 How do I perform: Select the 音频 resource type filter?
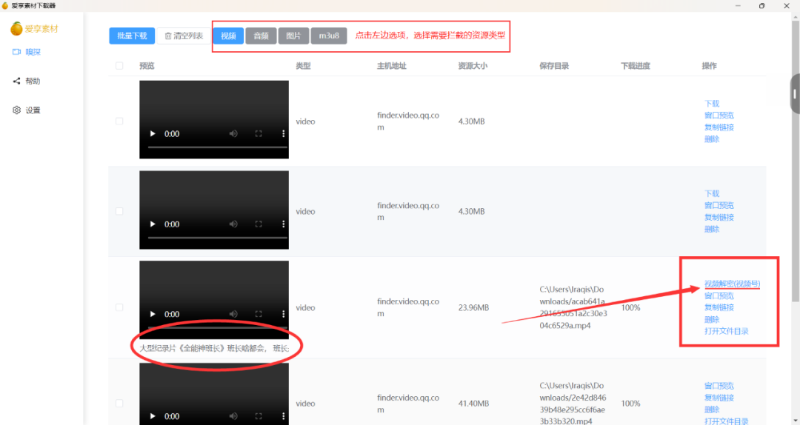point(261,36)
